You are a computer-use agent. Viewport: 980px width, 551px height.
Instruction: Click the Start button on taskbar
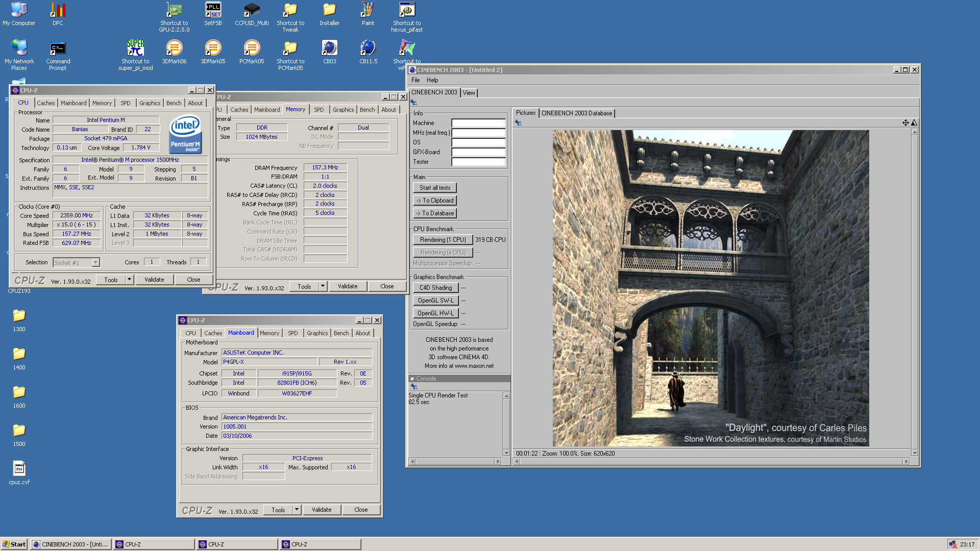(14, 544)
